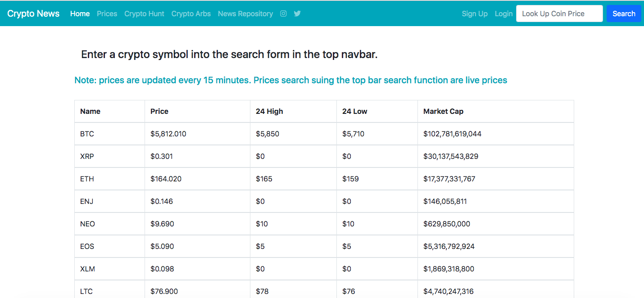Click the XRP name cell
644x298 pixels.
pyautogui.click(x=109, y=156)
